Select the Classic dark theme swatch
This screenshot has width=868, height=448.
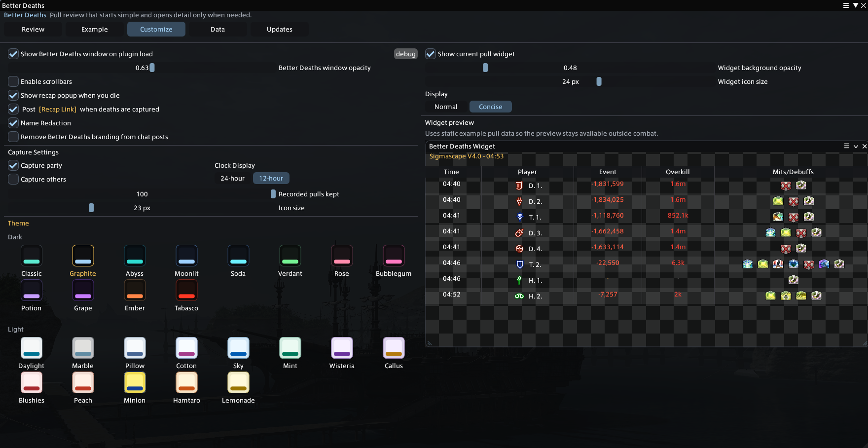click(32, 256)
